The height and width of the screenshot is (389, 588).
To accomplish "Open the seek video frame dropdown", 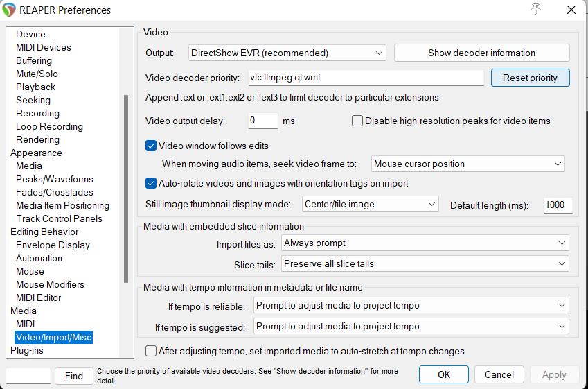I will point(467,164).
